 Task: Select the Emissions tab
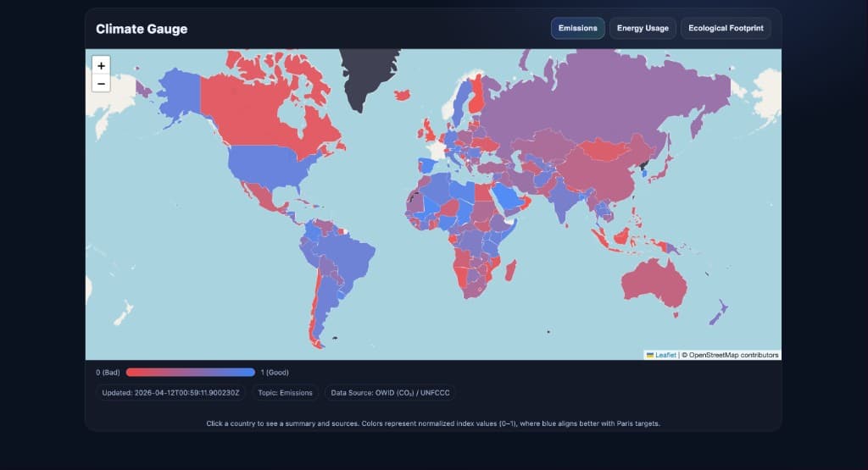[x=577, y=28]
